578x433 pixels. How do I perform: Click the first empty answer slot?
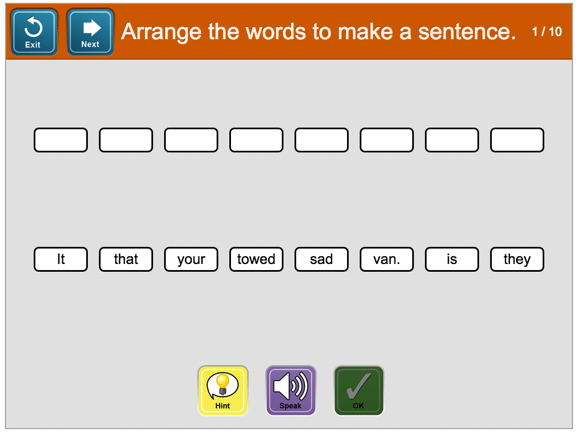61,140
